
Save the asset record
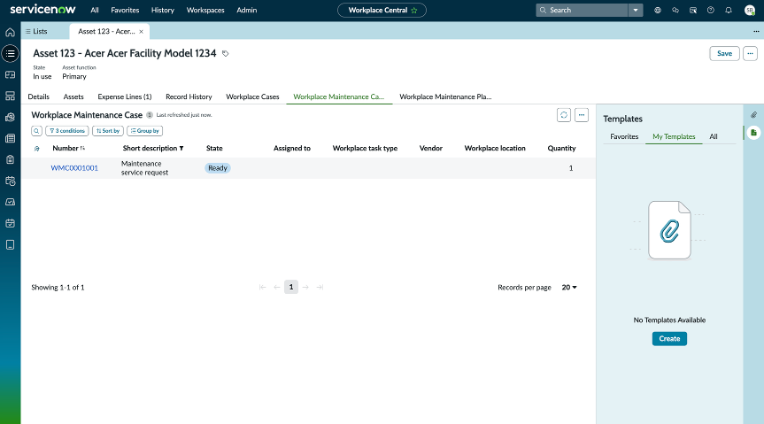(x=725, y=54)
